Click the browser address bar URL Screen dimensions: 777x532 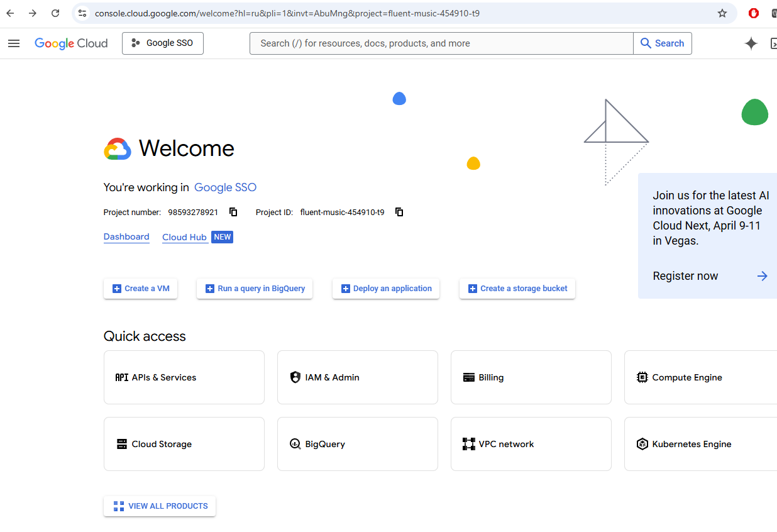[287, 13]
